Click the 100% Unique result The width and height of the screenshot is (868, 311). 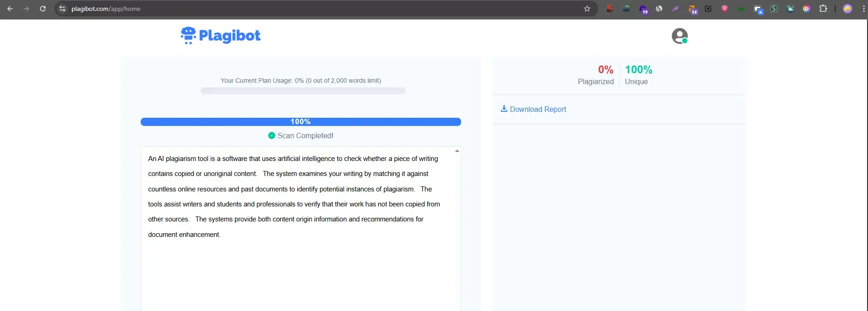pos(639,70)
